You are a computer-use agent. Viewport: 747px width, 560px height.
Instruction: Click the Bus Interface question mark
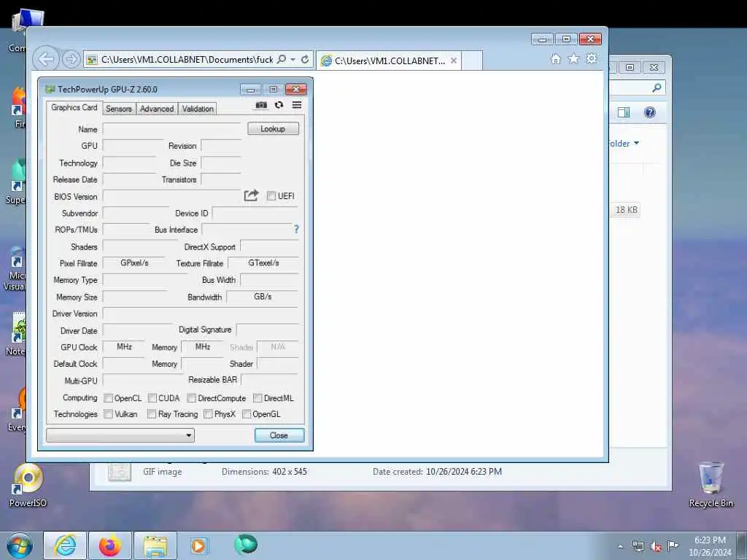tap(296, 230)
